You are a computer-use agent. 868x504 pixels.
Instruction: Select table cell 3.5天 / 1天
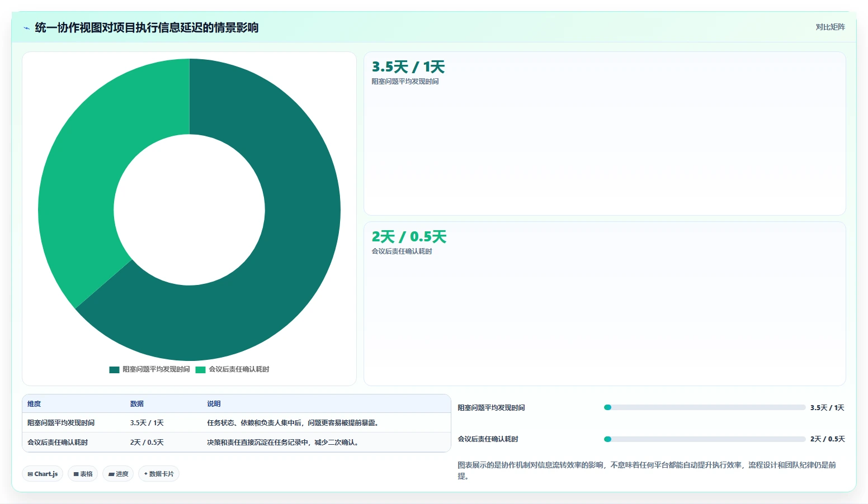pos(147,423)
